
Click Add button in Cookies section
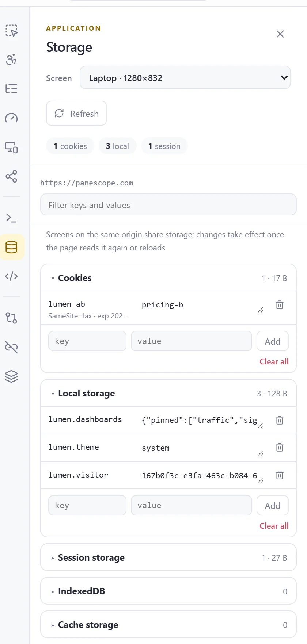(x=273, y=341)
